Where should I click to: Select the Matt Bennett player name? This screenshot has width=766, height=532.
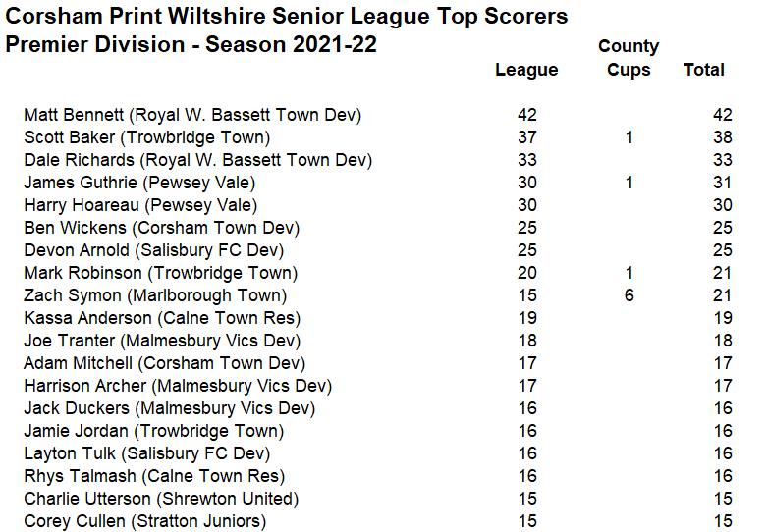click(x=192, y=115)
